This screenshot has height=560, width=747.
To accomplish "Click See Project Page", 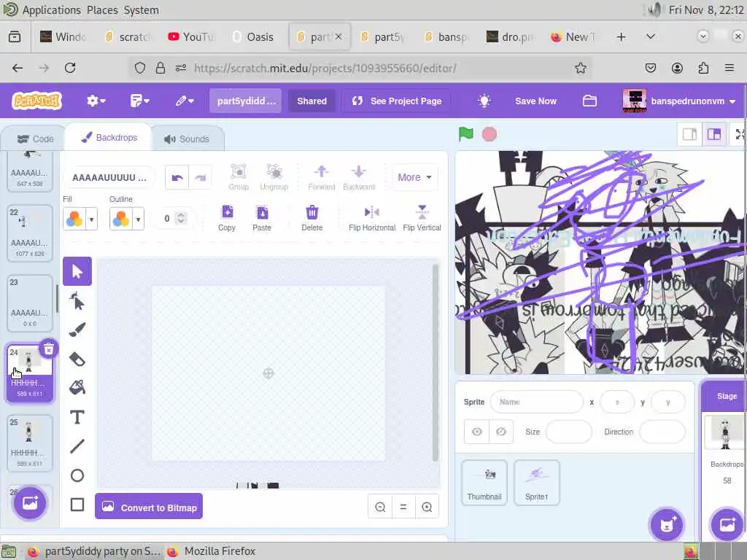I will coord(396,101).
